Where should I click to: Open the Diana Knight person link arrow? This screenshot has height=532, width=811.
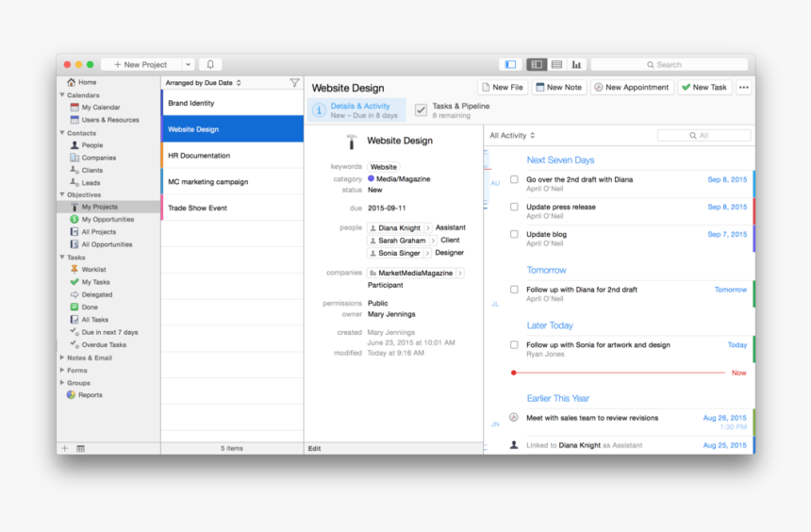428,227
